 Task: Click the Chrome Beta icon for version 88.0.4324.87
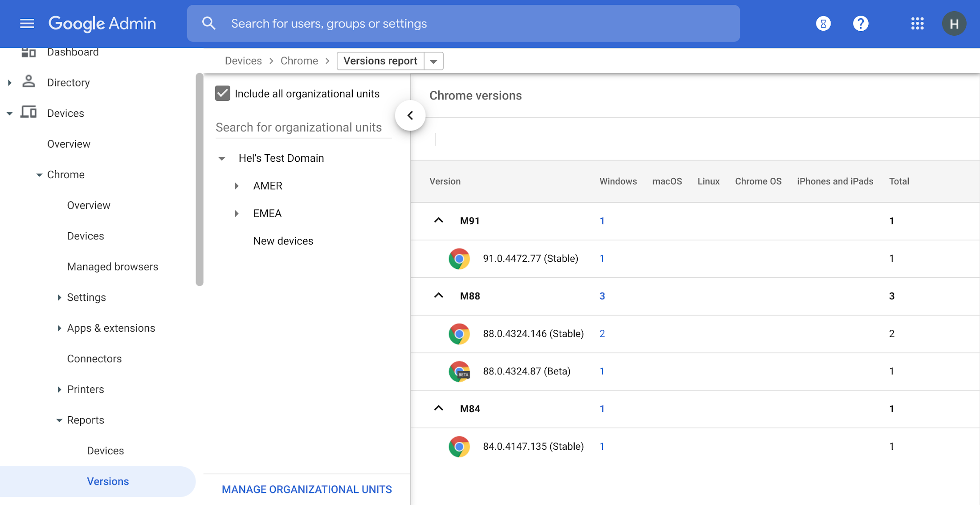[459, 370]
